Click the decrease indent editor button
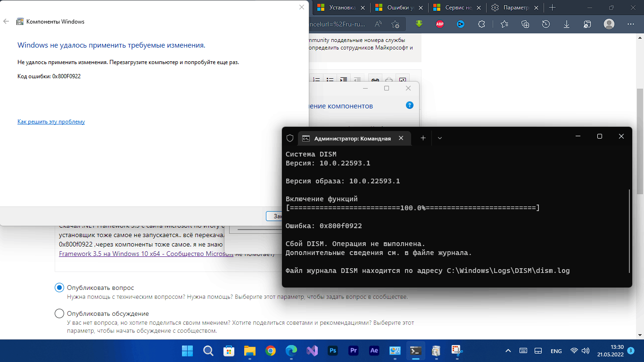644x362 pixels. coord(357,80)
